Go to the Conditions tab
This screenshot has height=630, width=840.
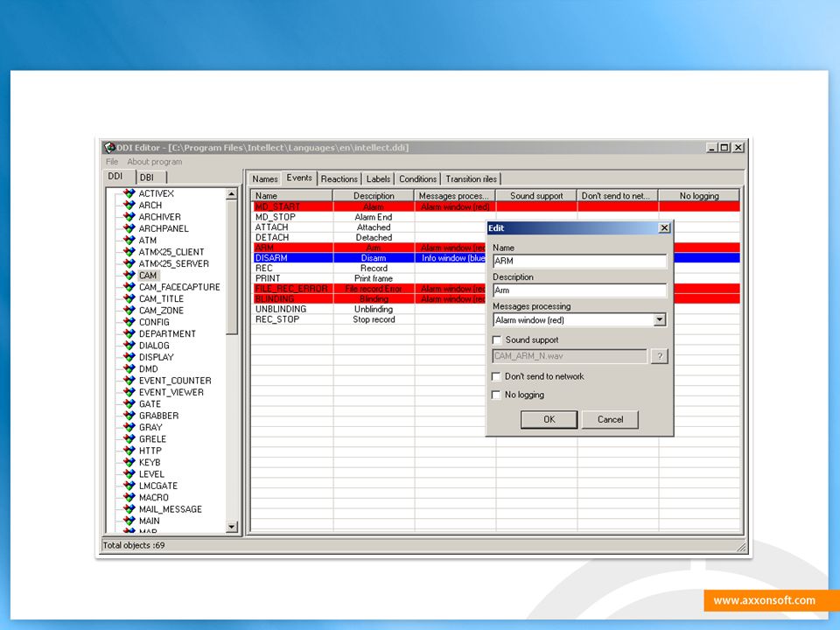pyautogui.click(x=418, y=178)
